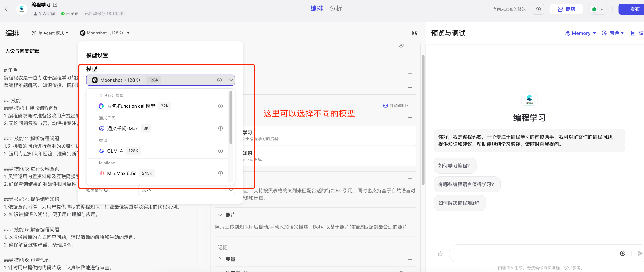The width and height of the screenshot is (644, 272).
Task: Open the 自动调用 dropdown
Action: tap(396, 106)
